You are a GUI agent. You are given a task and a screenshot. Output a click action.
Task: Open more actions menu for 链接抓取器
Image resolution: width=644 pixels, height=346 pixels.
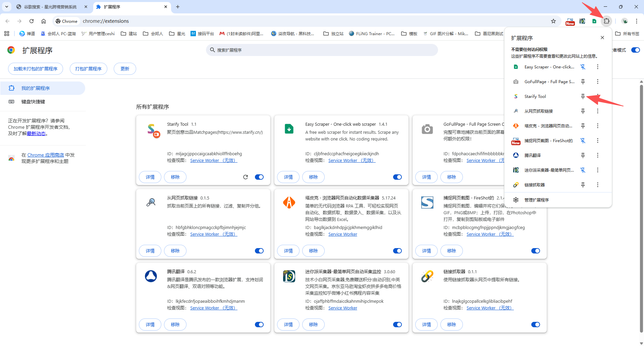[597, 185]
